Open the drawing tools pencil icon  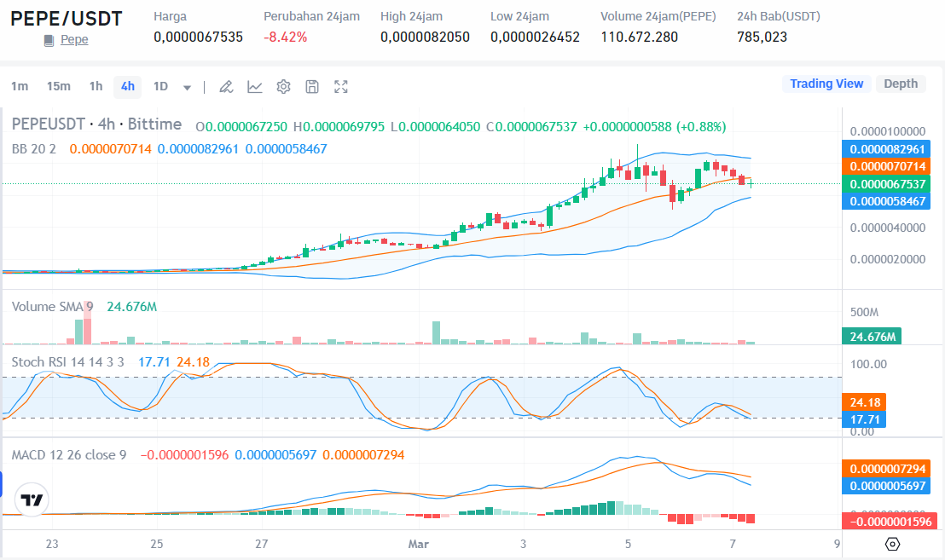226,87
